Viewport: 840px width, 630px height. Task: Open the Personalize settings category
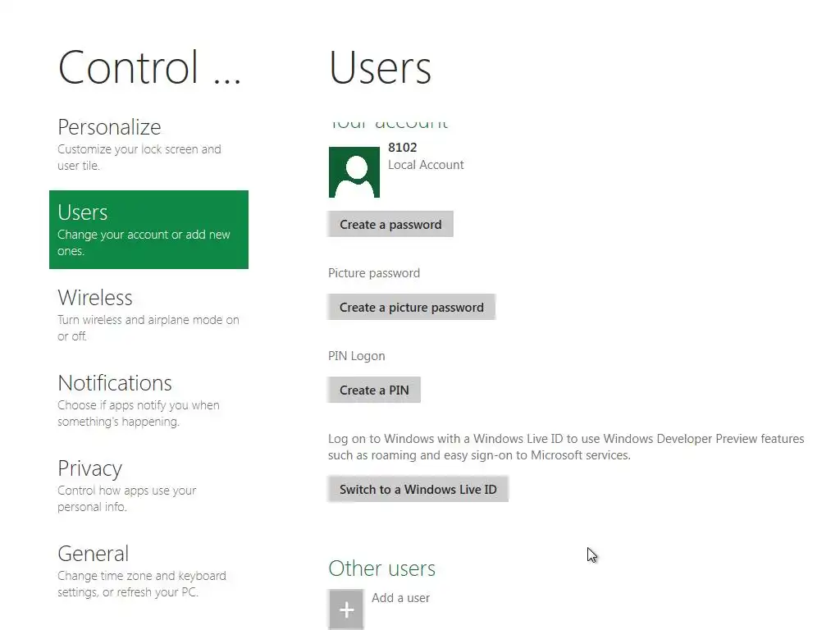click(x=148, y=144)
